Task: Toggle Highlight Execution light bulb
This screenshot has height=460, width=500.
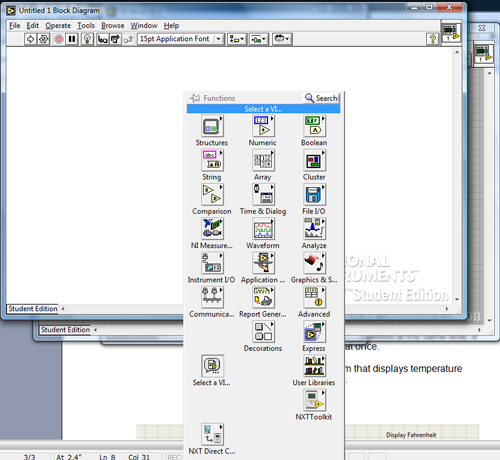Action: 87,39
